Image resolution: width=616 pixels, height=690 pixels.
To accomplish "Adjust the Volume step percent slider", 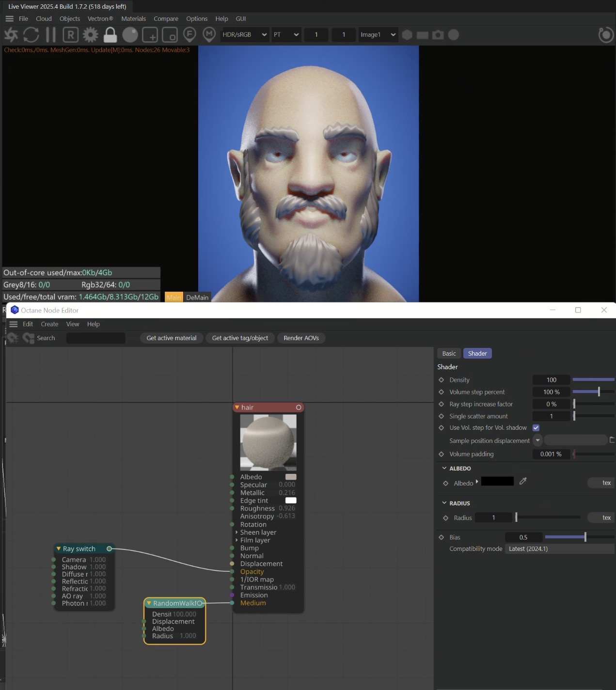I will [x=593, y=392].
